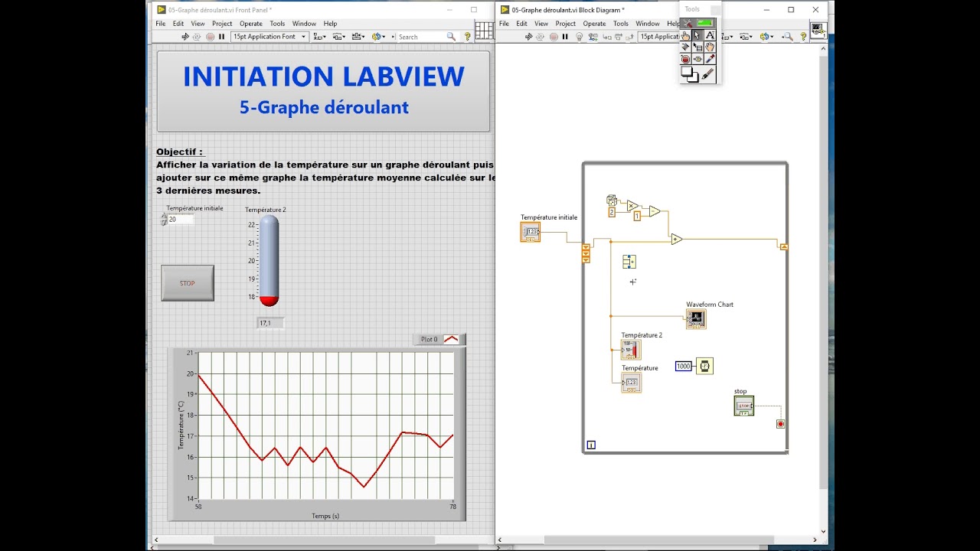
Task: Click Run arrow in Block Diagram toolbar
Action: [528, 37]
